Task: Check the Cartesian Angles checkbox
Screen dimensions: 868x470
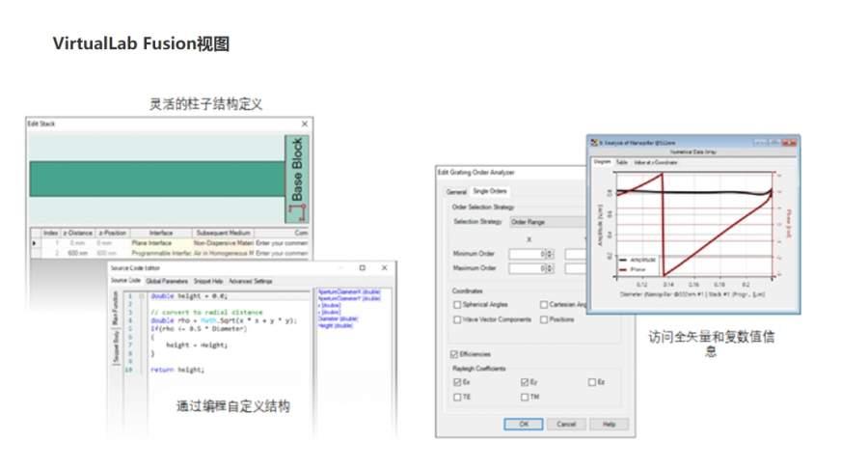Action: point(544,304)
